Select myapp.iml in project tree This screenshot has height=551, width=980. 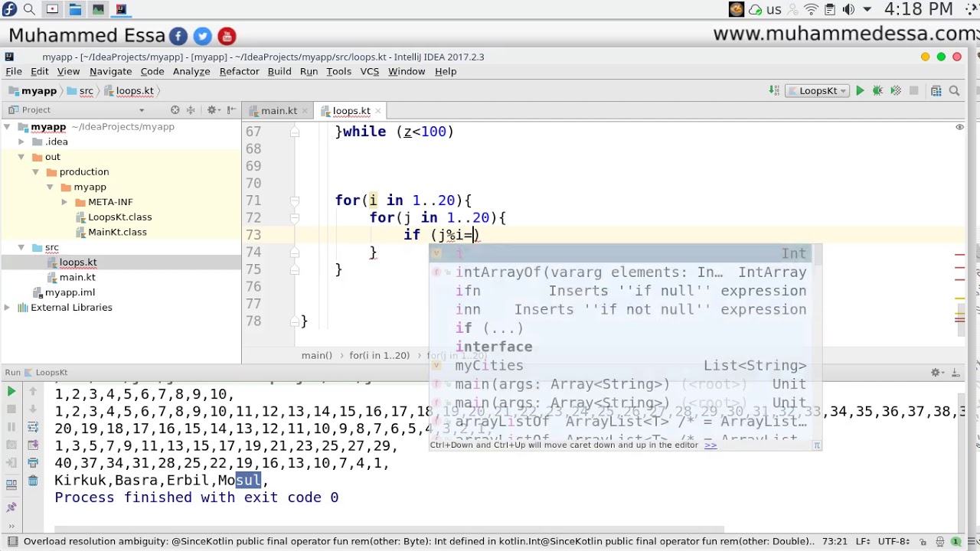coord(70,292)
